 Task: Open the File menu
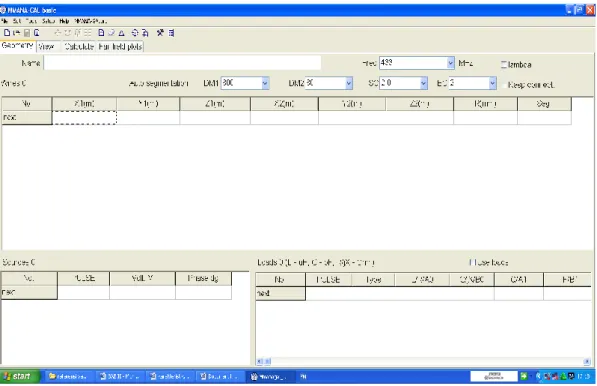[x=4, y=21]
